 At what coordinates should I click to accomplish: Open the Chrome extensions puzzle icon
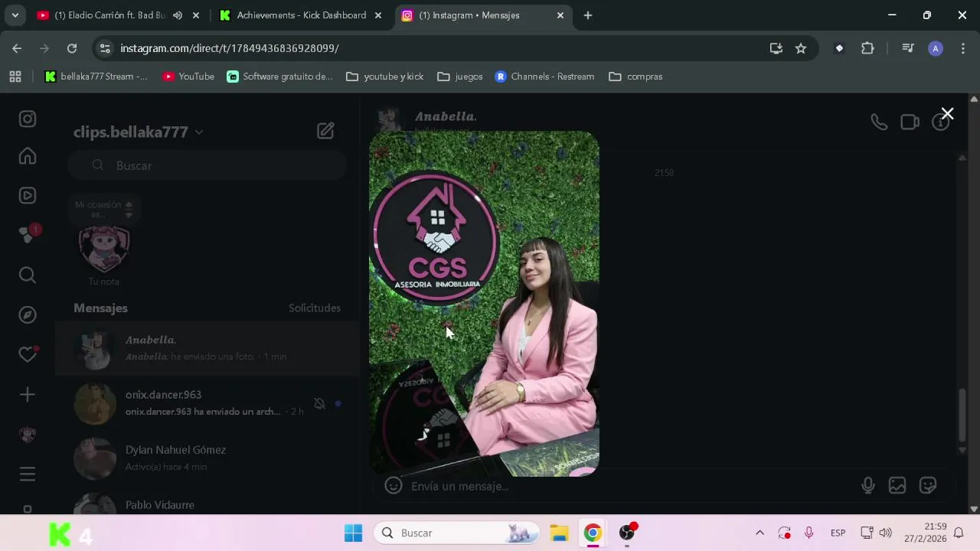867,48
